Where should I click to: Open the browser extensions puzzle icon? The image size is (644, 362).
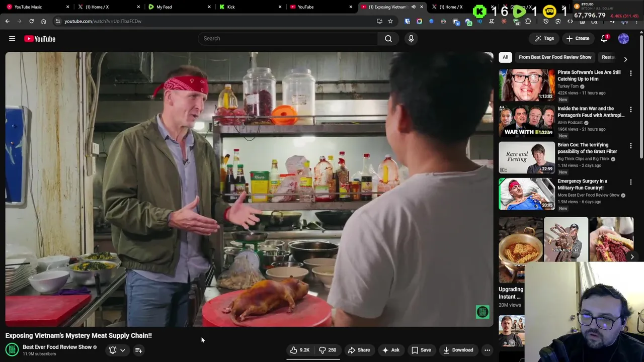[x=528, y=21]
